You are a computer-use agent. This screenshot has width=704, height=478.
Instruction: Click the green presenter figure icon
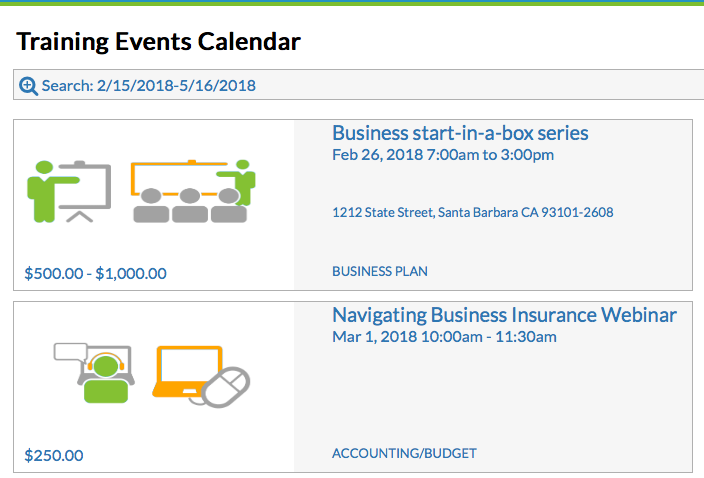point(42,188)
